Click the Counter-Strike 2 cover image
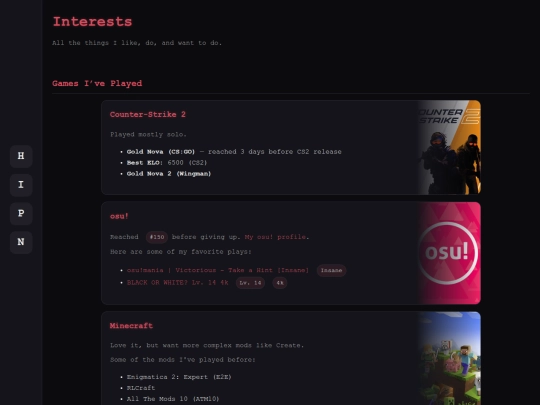540x405 pixels. click(449, 147)
